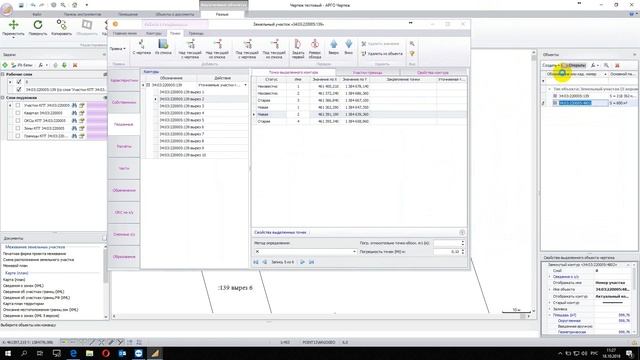Collapse the Слои подложки section

[x=3, y=98]
